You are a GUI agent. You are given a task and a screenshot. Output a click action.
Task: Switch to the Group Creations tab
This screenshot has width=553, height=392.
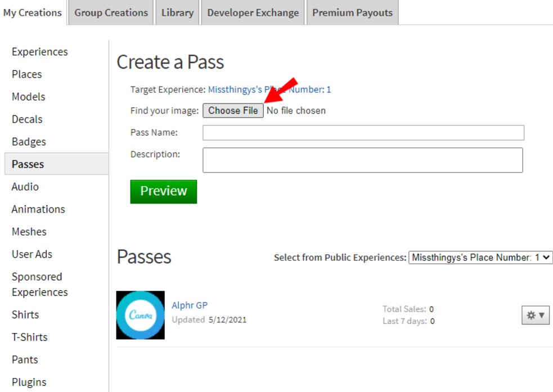(111, 13)
